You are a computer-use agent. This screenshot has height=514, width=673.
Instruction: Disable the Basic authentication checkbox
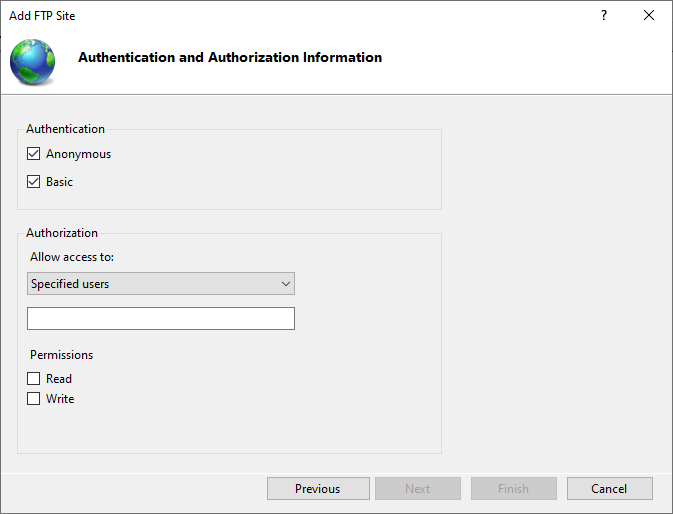click(34, 182)
